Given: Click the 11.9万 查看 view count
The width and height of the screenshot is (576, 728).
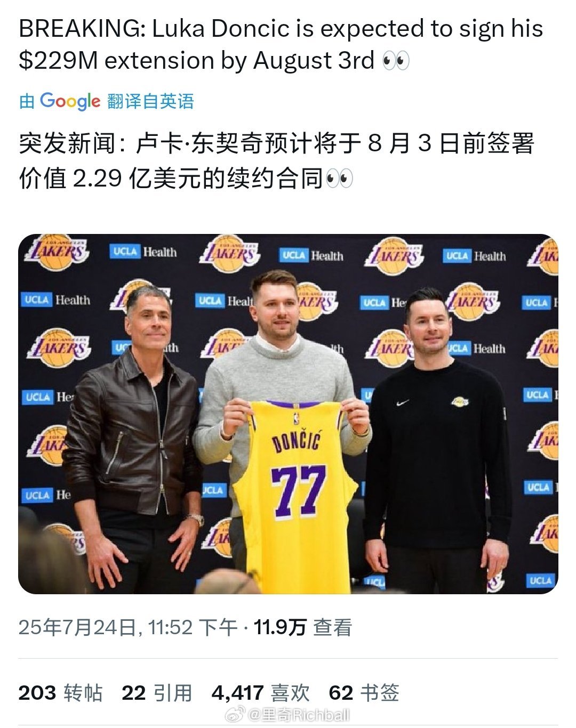Looking at the screenshot, I should (302, 627).
